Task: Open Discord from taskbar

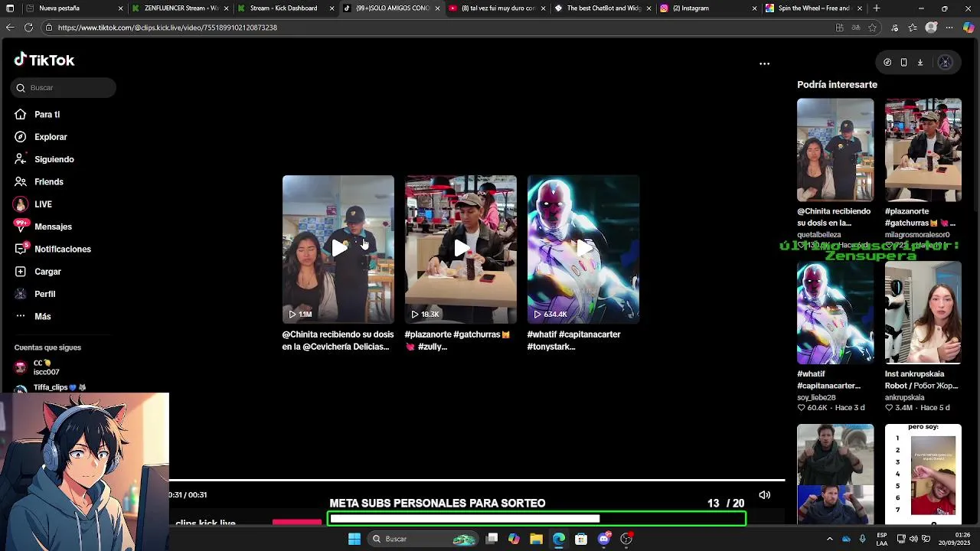Action: click(x=603, y=539)
